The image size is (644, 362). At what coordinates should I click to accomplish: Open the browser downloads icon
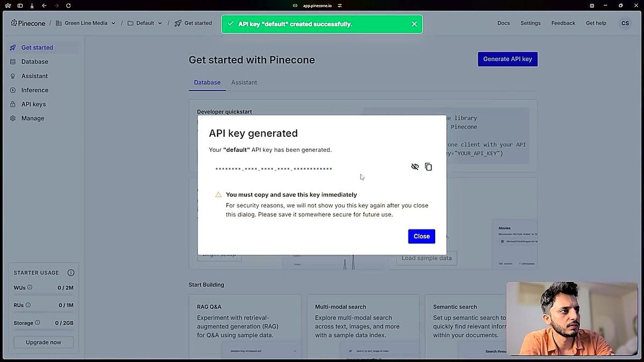tap(32, 5)
